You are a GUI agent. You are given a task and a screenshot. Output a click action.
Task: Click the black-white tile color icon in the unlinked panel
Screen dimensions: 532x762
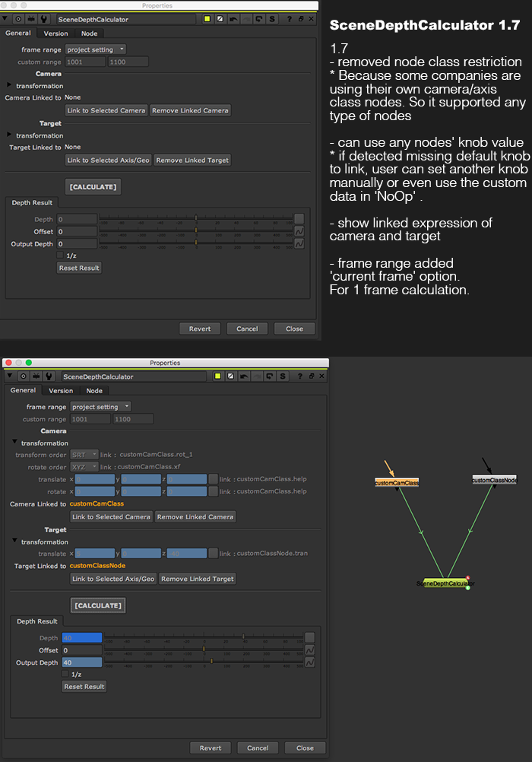tap(220, 19)
